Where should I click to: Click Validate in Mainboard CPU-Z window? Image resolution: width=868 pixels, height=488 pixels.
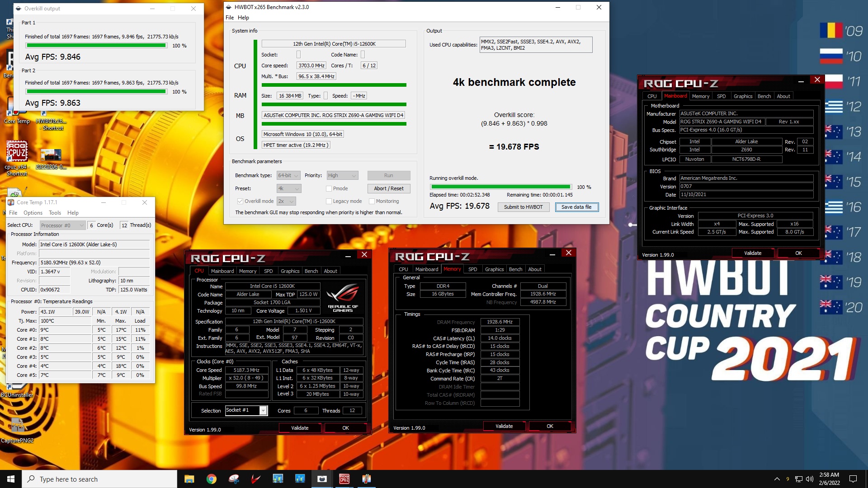(752, 253)
